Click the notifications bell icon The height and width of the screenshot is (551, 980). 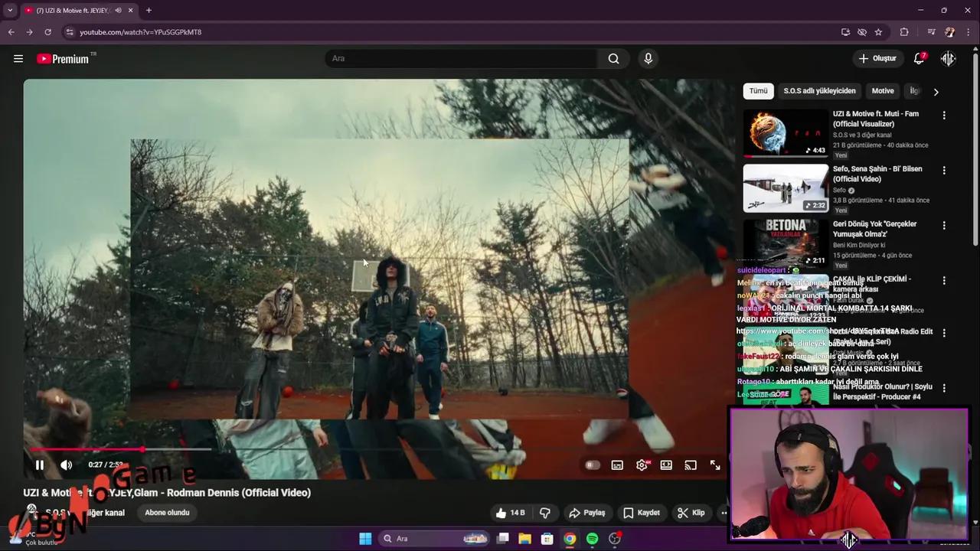919,58
